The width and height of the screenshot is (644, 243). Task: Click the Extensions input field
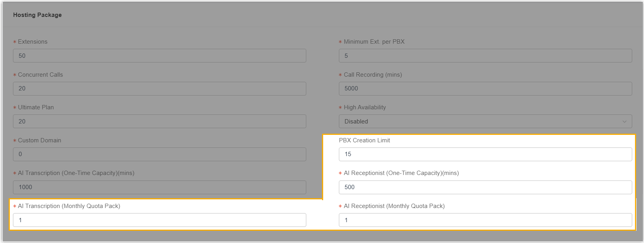click(x=159, y=56)
